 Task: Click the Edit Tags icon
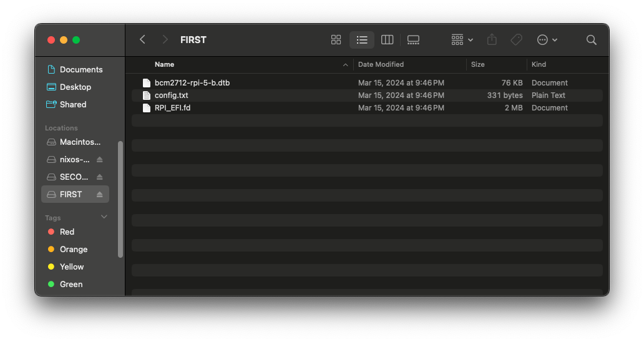(x=516, y=40)
